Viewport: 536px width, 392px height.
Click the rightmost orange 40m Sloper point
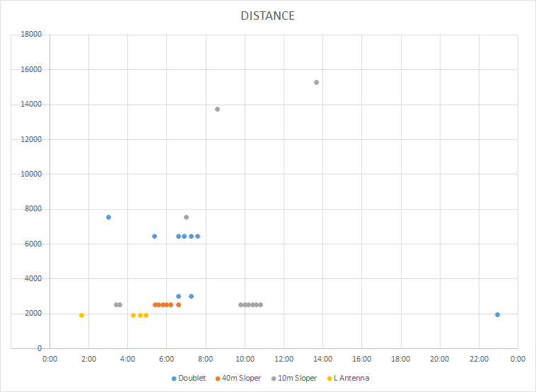pos(178,305)
